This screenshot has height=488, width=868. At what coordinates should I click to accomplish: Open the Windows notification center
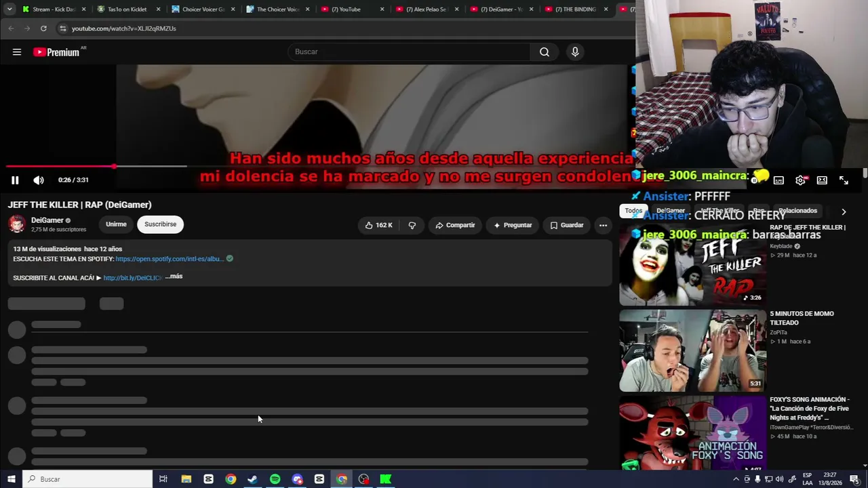click(x=854, y=479)
